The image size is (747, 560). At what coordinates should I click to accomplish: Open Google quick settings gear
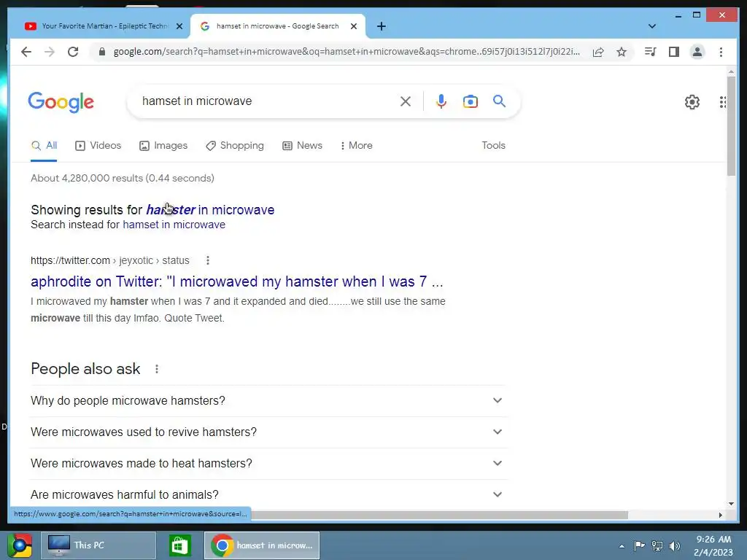click(x=692, y=102)
